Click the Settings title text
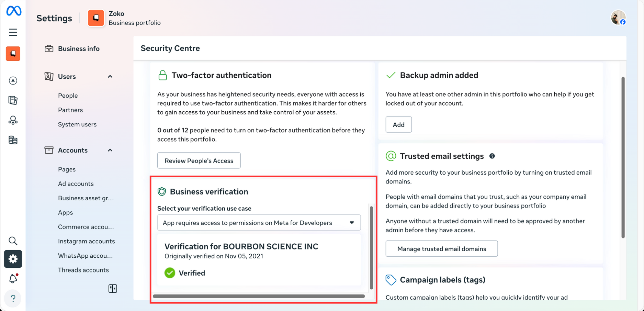This screenshot has height=311, width=644. [54, 18]
